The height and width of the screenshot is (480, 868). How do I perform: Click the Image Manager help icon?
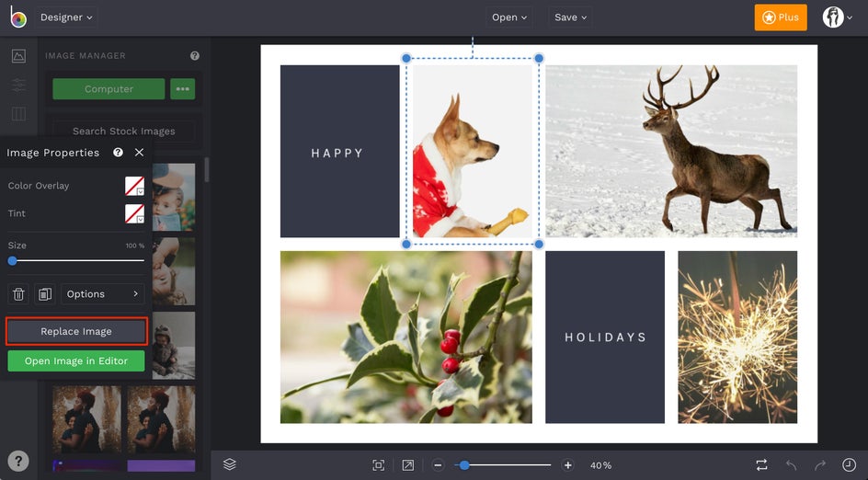point(195,55)
